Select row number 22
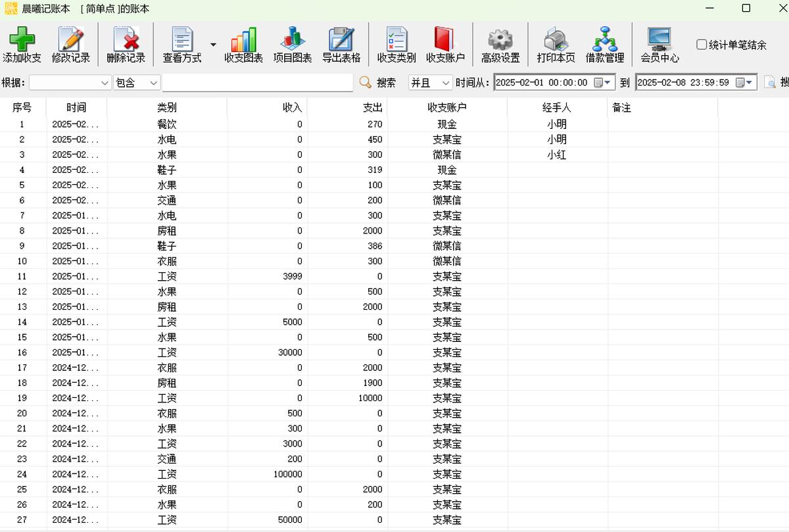Viewport: 789px width, 532px height. pyautogui.click(x=22, y=444)
